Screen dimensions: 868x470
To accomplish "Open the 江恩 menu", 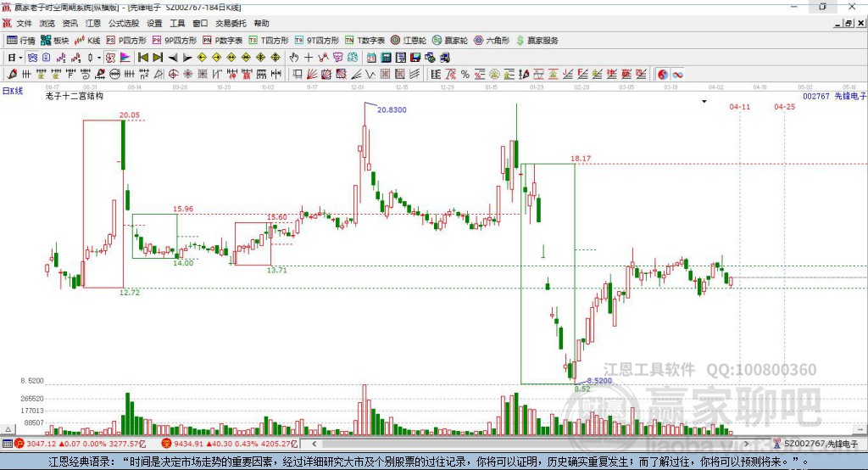I will (93, 23).
